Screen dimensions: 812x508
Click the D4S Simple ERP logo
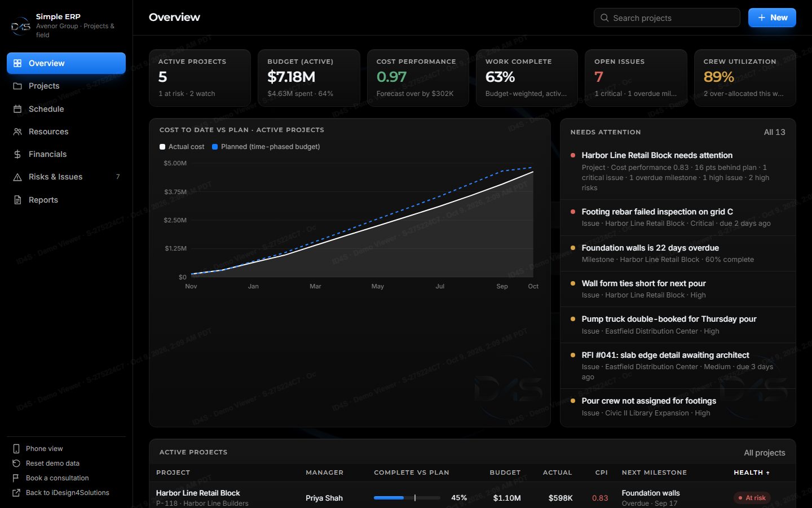click(21, 26)
